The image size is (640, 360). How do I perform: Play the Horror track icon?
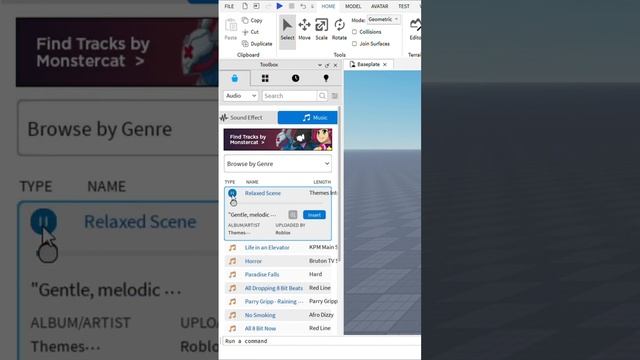[232, 261]
